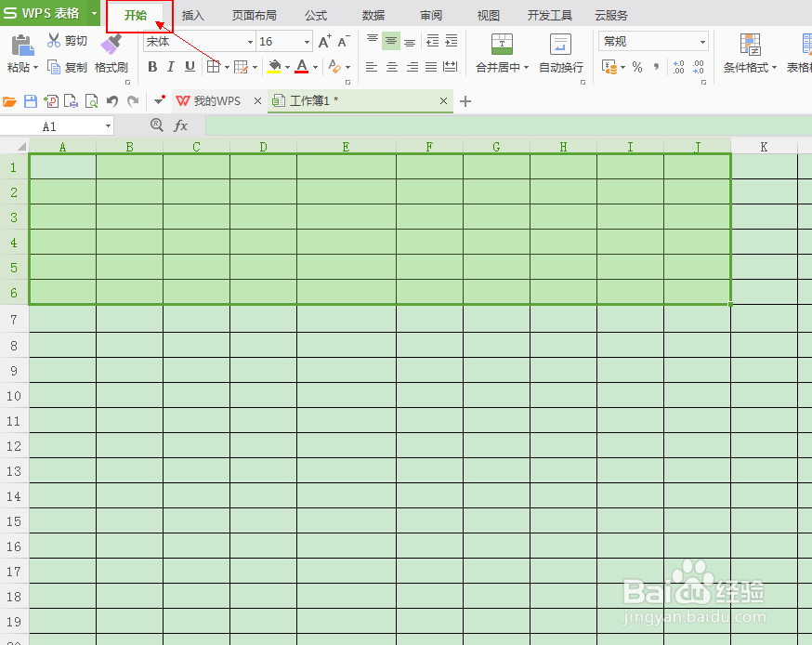Click the clear format eraser icon
Image resolution: width=812 pixels, height=645 pixels.
coord(335,67)
